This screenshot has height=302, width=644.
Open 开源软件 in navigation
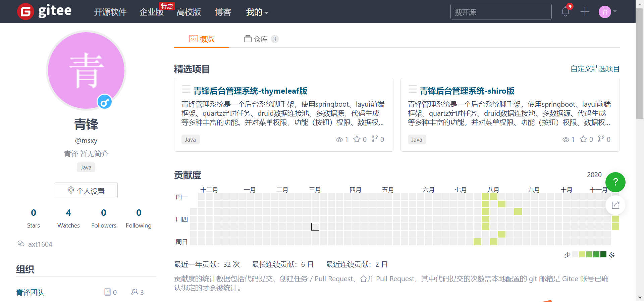click(110, 12)
